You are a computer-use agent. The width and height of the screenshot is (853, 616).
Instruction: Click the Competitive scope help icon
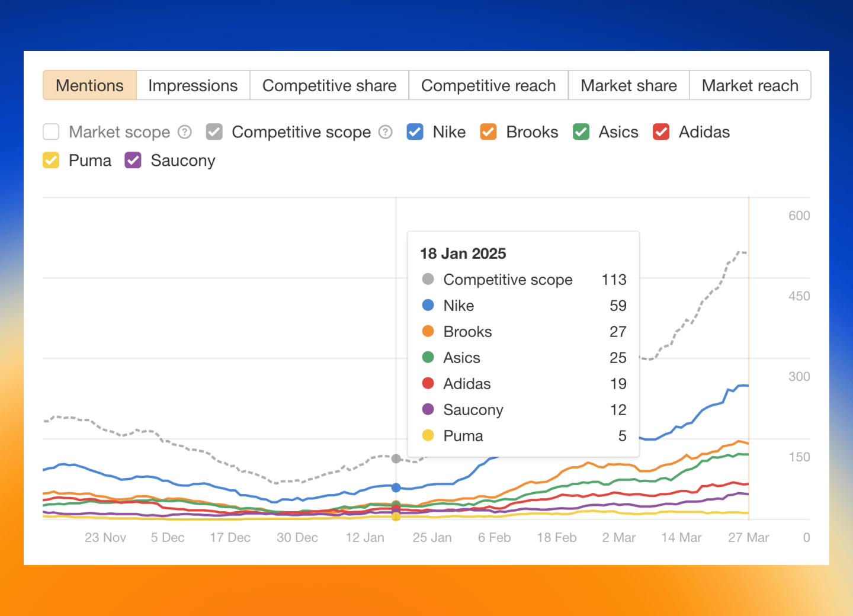(386, 131)
